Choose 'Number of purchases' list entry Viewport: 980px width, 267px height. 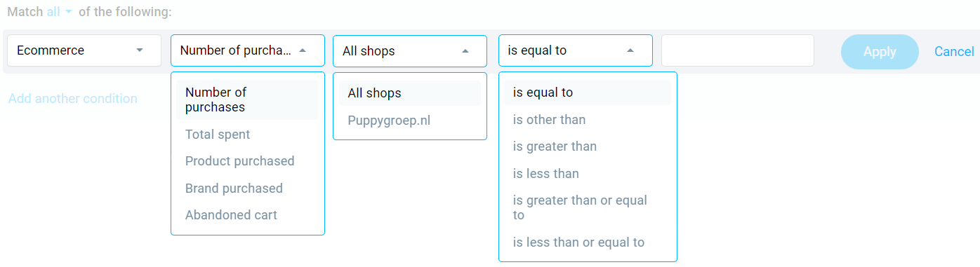[248, 100]
